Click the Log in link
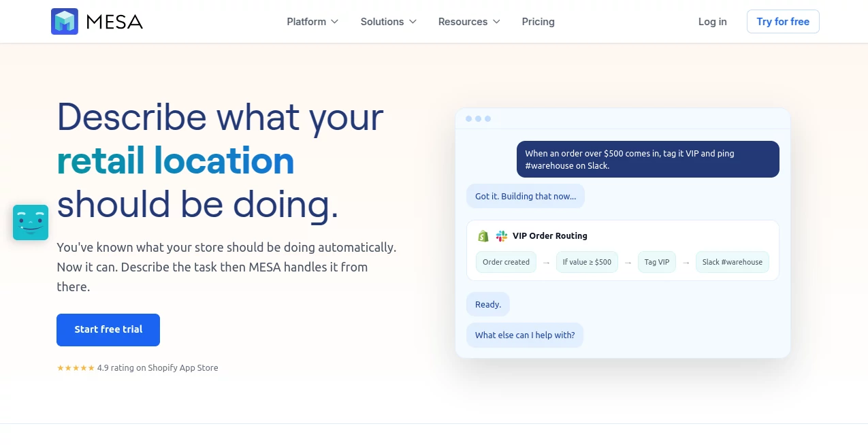This screenshot has width=868, height=445. pyautogui.click(x=713, y=22)
